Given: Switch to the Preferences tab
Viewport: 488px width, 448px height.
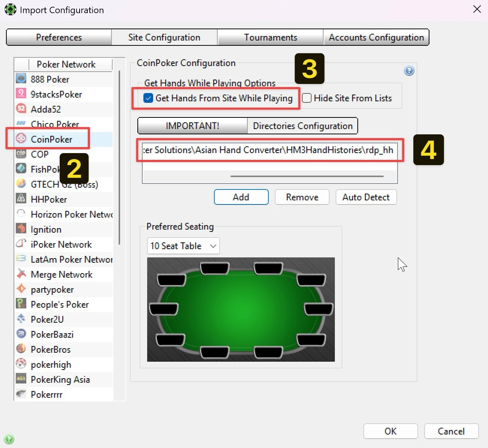Looking at the screenshot, I should [x=59, y=38].
